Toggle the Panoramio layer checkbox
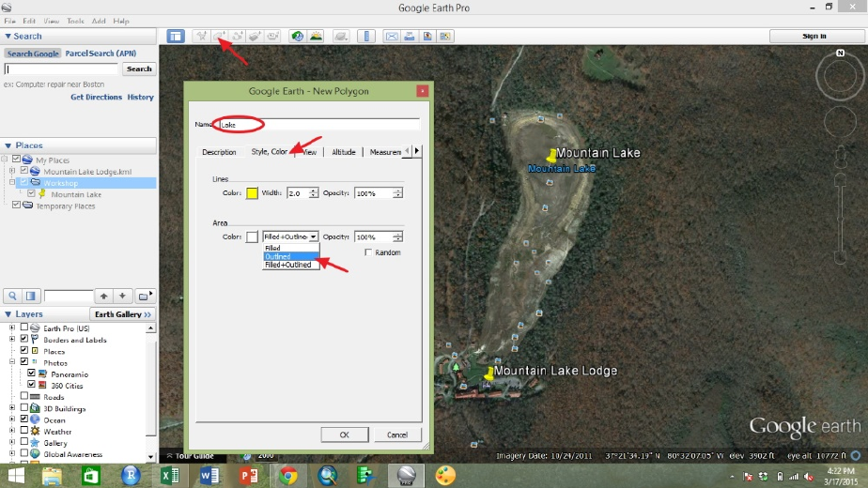Viewport: 868px width, 488px height. coord(32,374)
